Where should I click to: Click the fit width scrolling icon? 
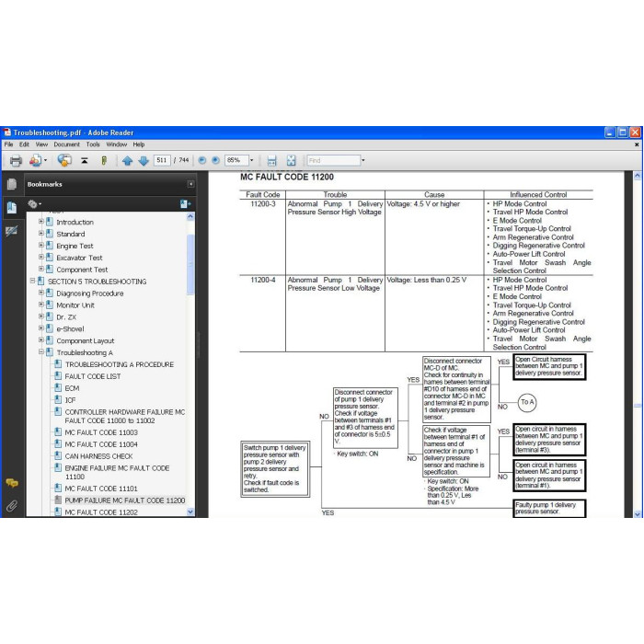272,161
